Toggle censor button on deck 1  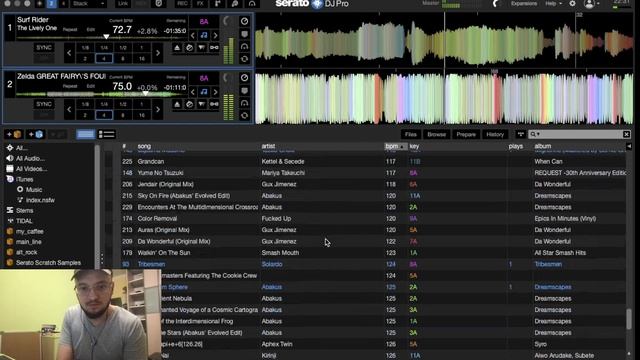(x=189, y=48)
